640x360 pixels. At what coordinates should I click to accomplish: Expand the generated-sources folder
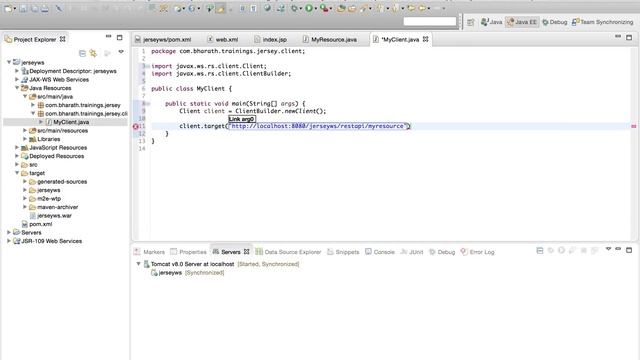point(25,182)
